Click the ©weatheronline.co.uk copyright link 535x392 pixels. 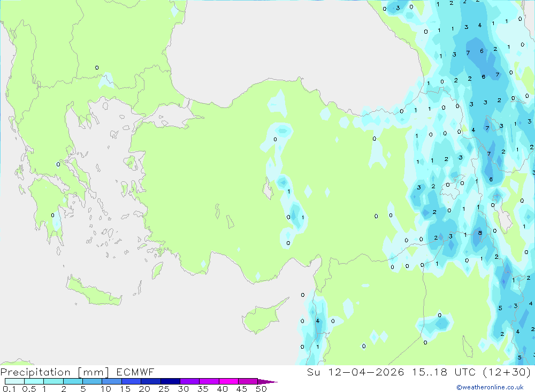(490, 387)
